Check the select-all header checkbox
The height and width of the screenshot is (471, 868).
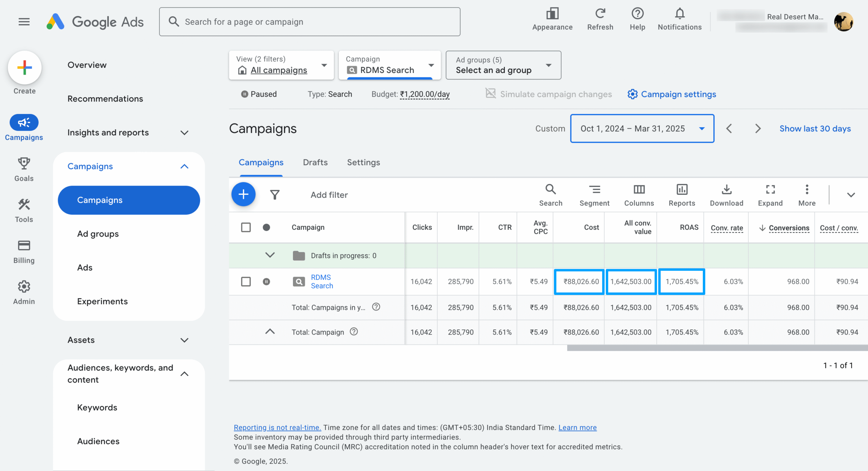pos(246,227)
